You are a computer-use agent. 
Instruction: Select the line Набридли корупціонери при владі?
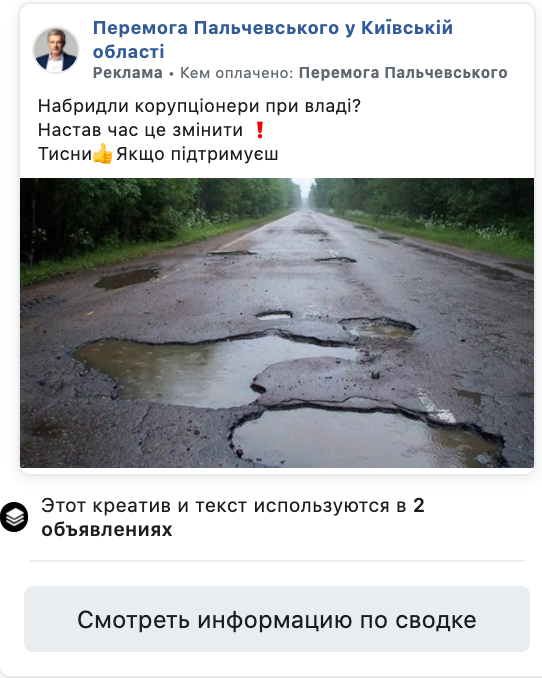click(199, 106)
